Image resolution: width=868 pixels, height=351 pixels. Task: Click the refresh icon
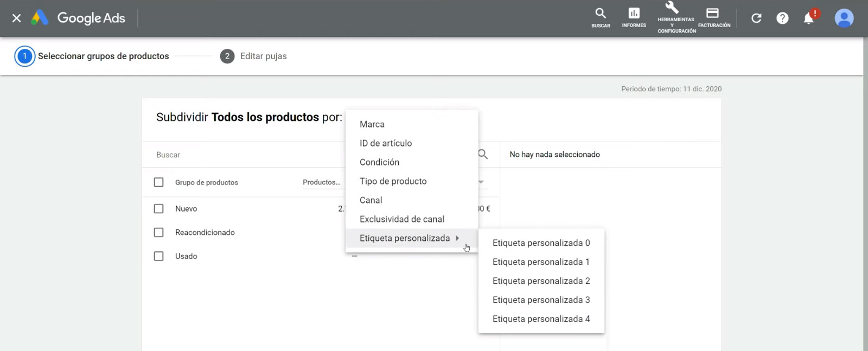pyautogui.click(x=756, y=18)
